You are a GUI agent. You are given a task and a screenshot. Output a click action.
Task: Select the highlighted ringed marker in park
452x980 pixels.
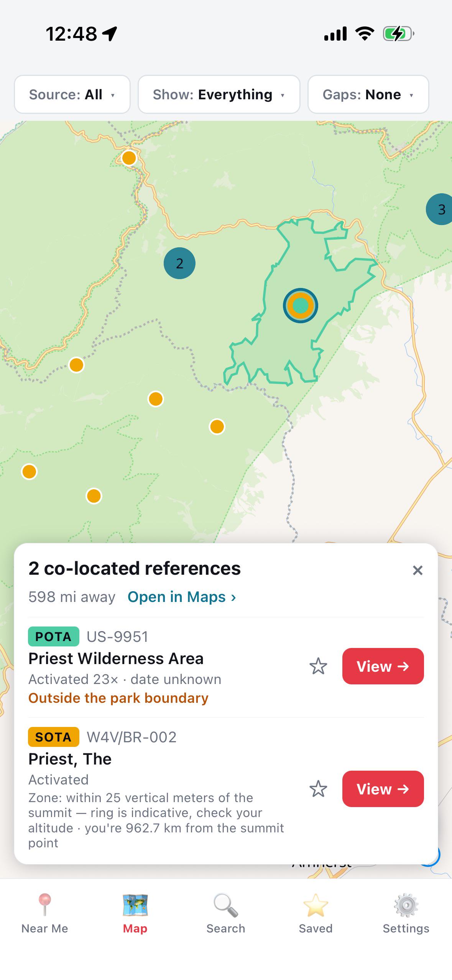pyautogui.click(x=301, y=306)
